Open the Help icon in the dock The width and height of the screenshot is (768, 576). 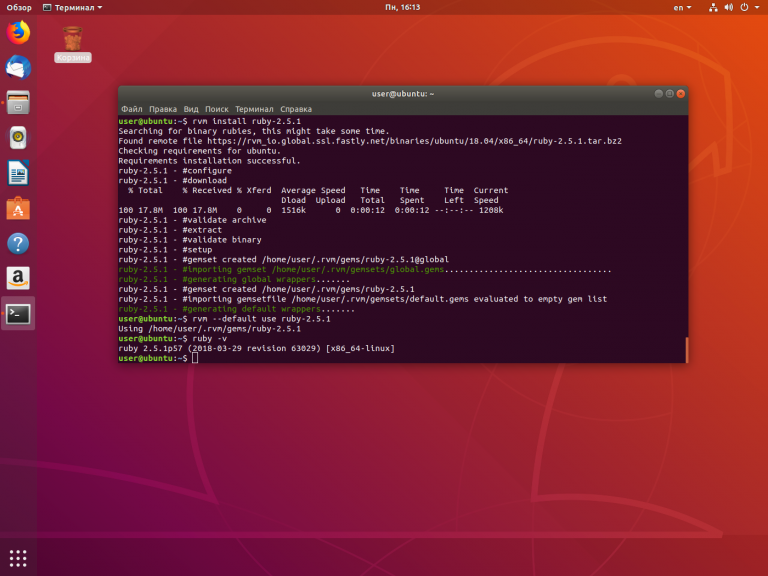point(18,243)
